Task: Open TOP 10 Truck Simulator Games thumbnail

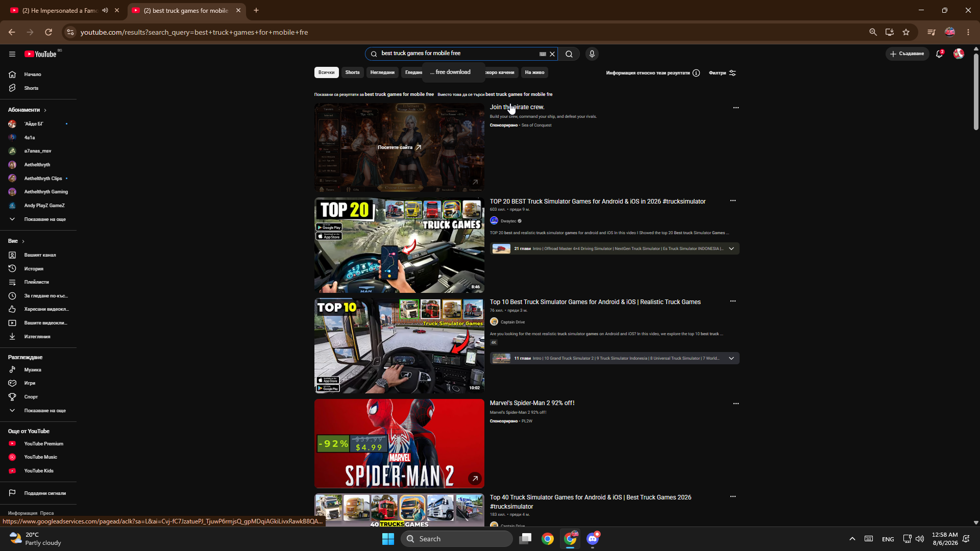Action: click(399, 346)
